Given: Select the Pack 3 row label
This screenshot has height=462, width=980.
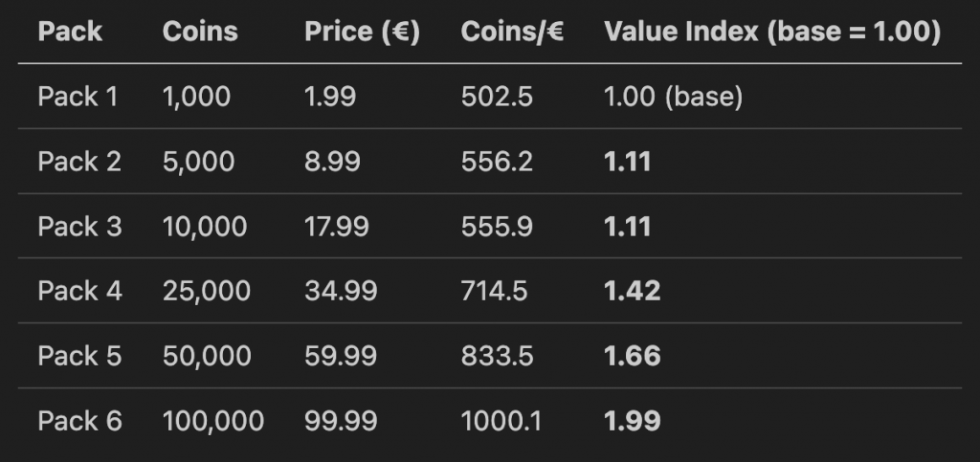Looking at the screenshot, I should (79, 227).
